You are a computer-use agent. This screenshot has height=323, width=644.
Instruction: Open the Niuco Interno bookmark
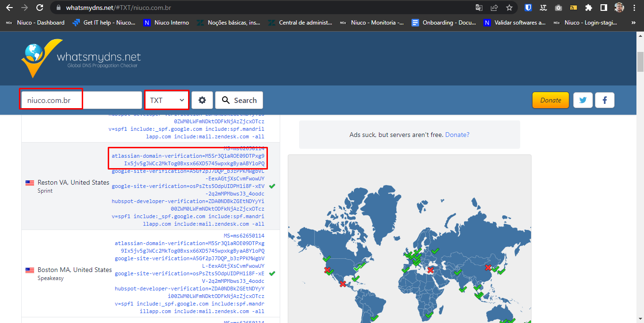click(166, 22)
